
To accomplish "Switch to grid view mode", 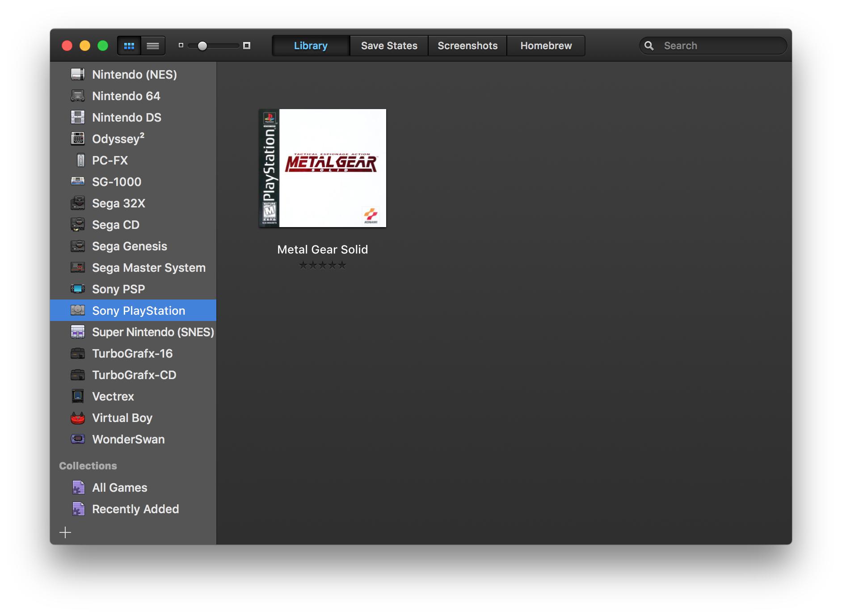I will coord(129,46).
